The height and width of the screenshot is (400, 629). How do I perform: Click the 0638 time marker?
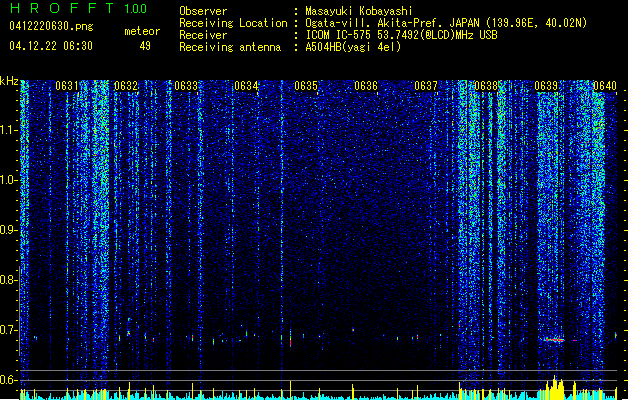(486, 86)
